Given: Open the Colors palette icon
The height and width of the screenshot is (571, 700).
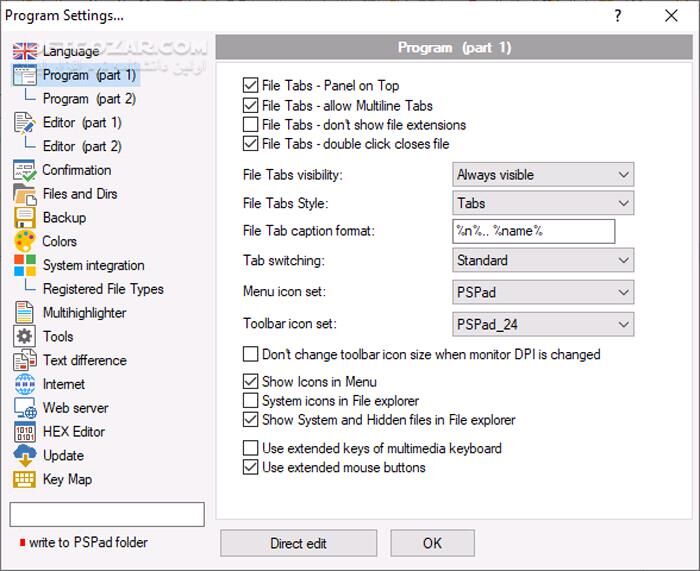Looking at the screenshot, I should click(x=25, y=241).
